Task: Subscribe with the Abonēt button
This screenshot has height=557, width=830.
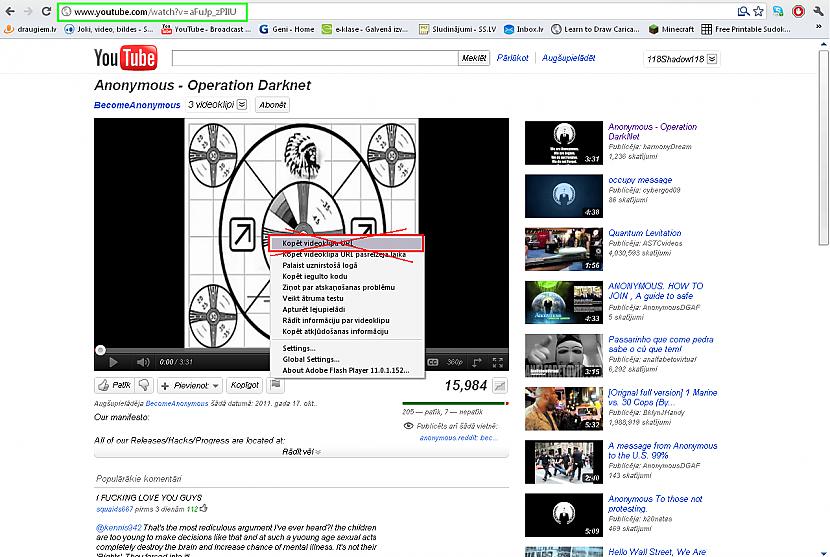Action: (272, 105)
